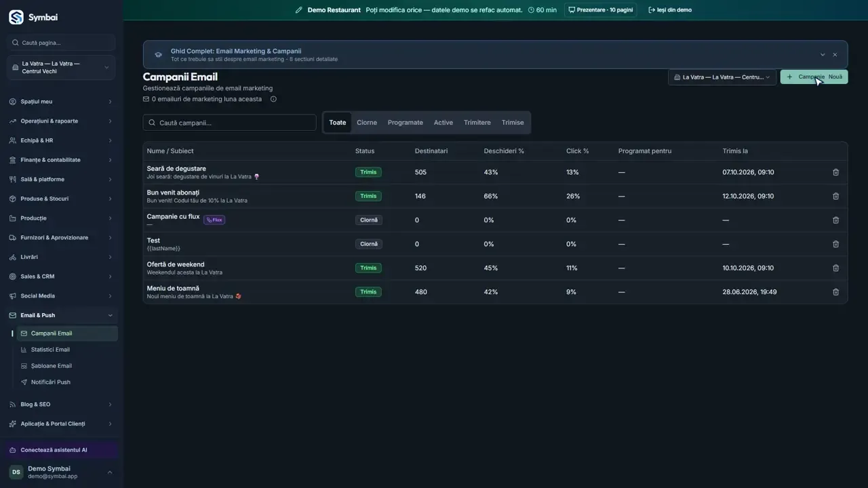868x488 pixels.
Task: Delete the Ofertă de weekend campaign
Action: tap(835, 268)
